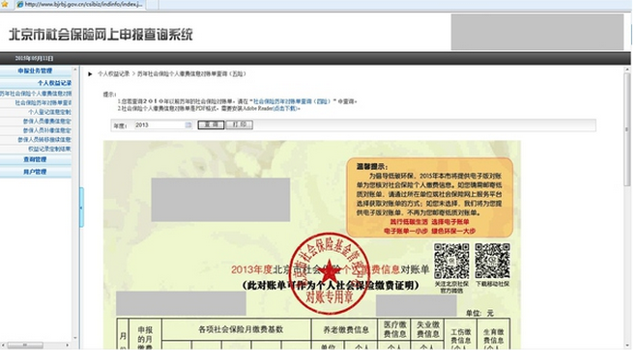Open 社会保险历年对账单查询 in the sidebar
This screenshot has height=364, width=638.
coord(43,102)
